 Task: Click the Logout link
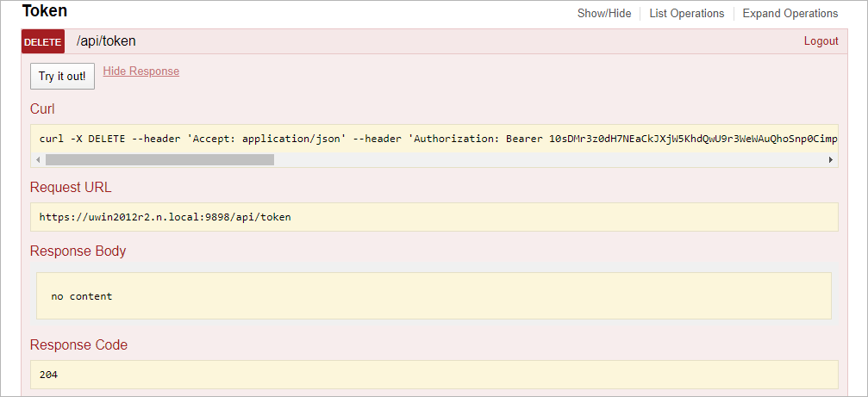(x=821, y=41)
